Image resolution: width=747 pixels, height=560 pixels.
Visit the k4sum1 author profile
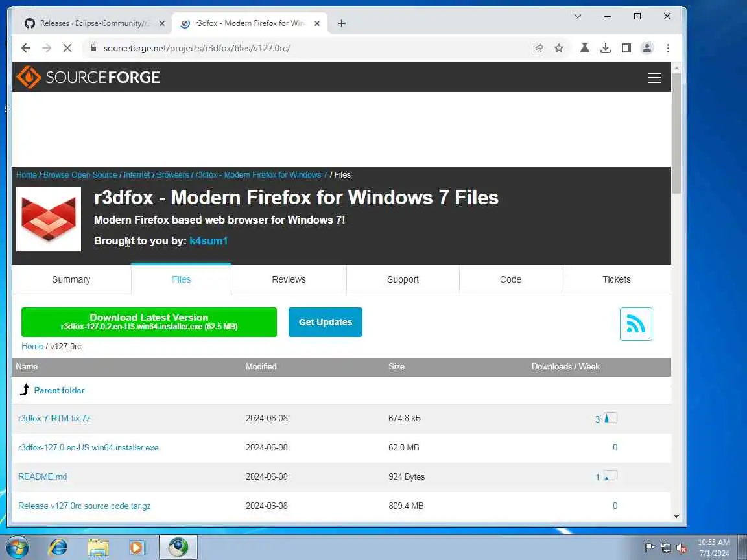pyautogui.click(x=209, y=240)
